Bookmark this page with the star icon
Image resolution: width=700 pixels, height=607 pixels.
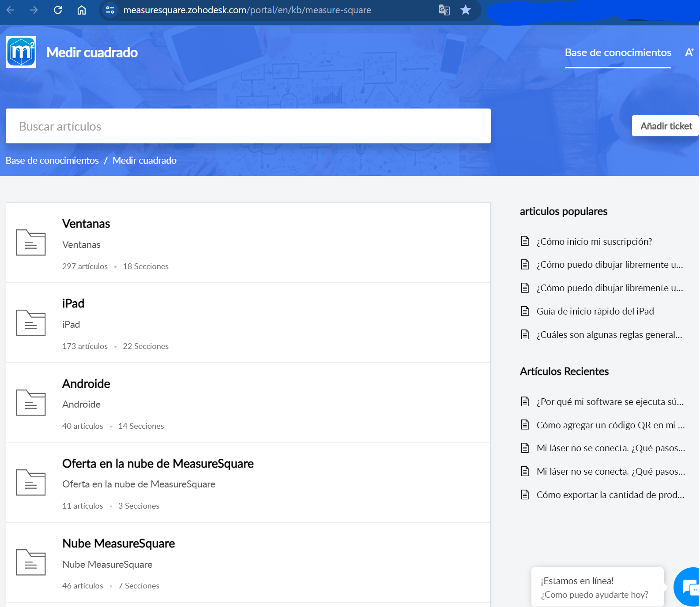point(466,10)
